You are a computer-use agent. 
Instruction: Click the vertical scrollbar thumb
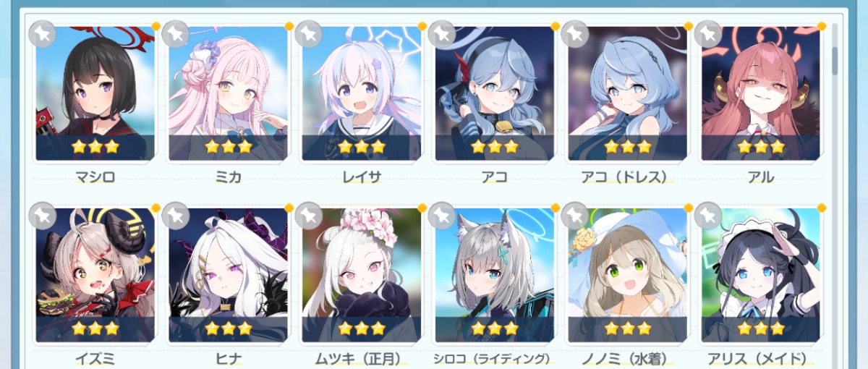(x=835, y=61)
